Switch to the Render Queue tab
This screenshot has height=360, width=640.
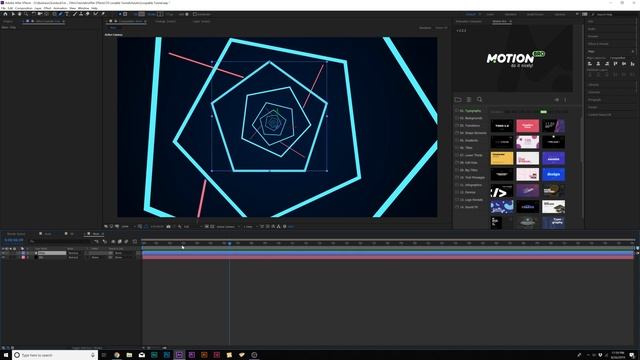point(16,234)
